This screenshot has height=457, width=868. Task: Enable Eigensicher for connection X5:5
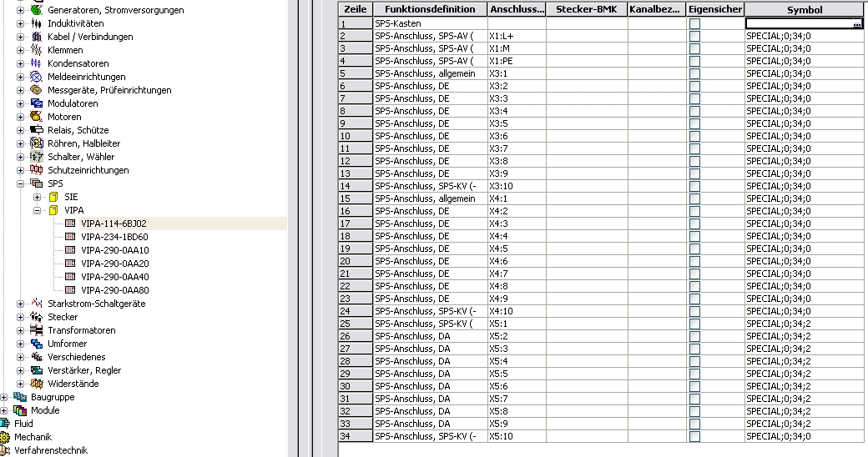pyautogui.click(x=694, y=374)
